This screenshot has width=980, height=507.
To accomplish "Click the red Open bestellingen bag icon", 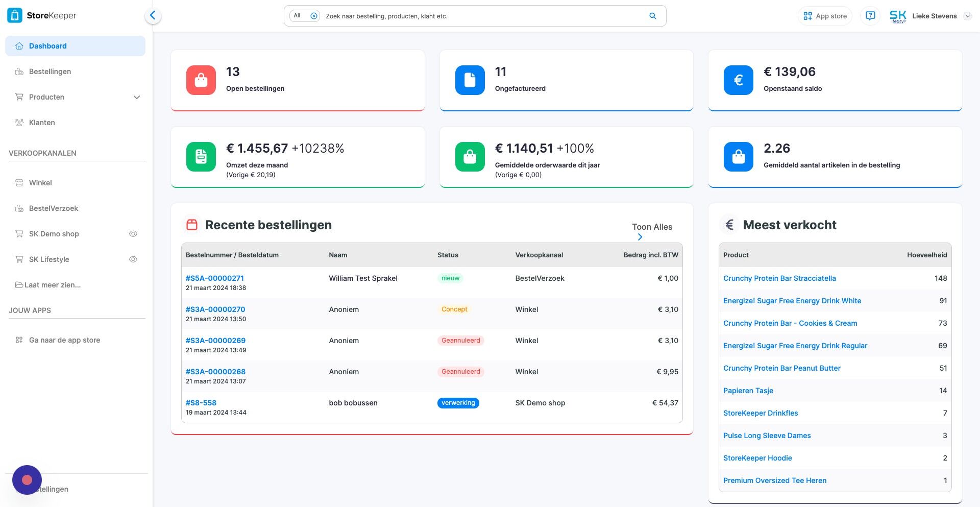I will click(x=201, y=80).
